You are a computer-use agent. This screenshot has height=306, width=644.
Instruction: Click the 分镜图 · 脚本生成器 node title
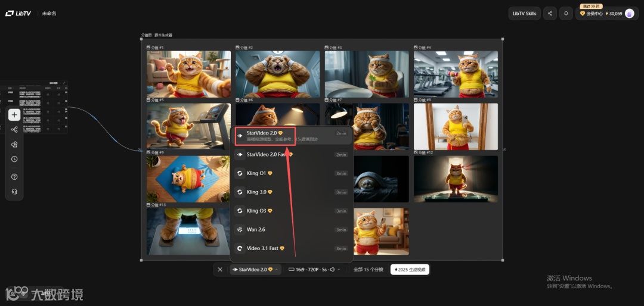pos(156,35)
